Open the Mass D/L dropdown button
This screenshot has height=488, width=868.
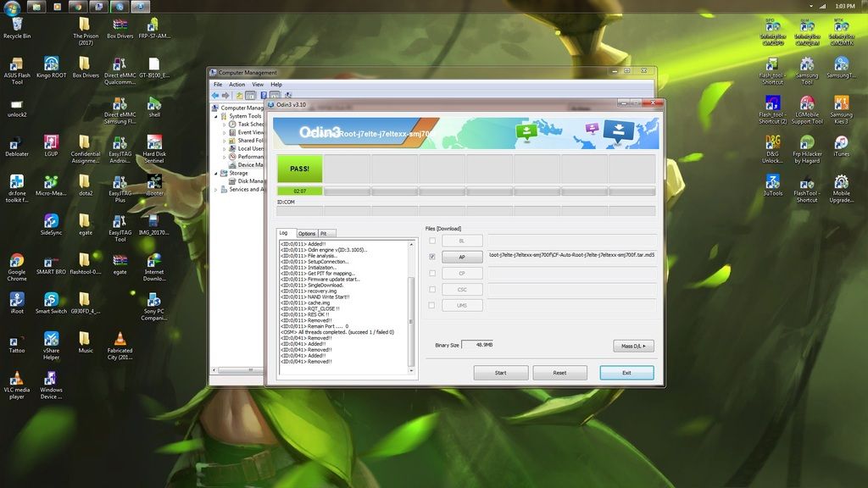click(x=633, y=346)
